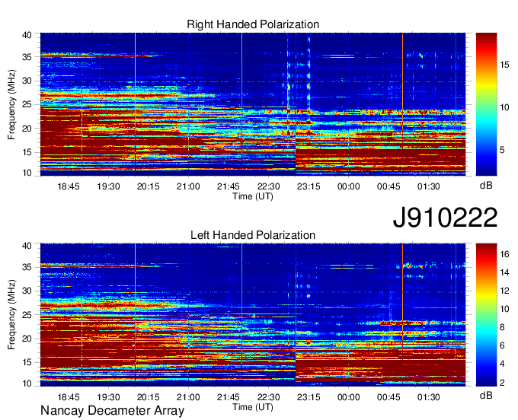This screenshot has height=420, width=518.
Task: Click the 14 dB value on lower colorbar
Action: point(504,272)
